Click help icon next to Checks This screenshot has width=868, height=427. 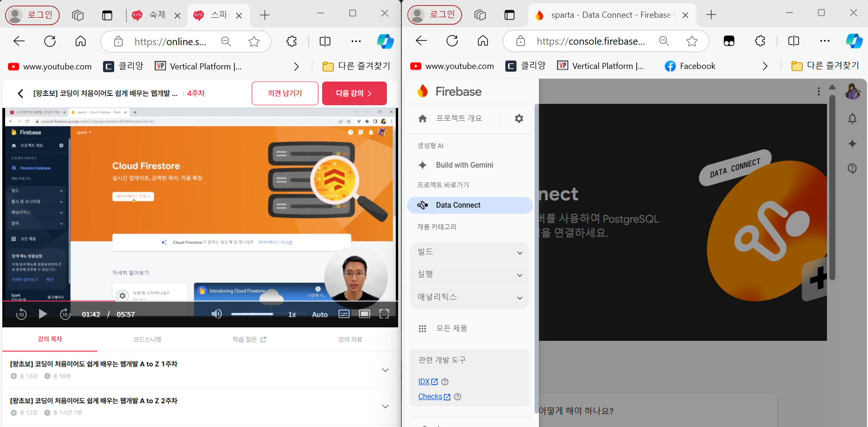pos(457,397)
